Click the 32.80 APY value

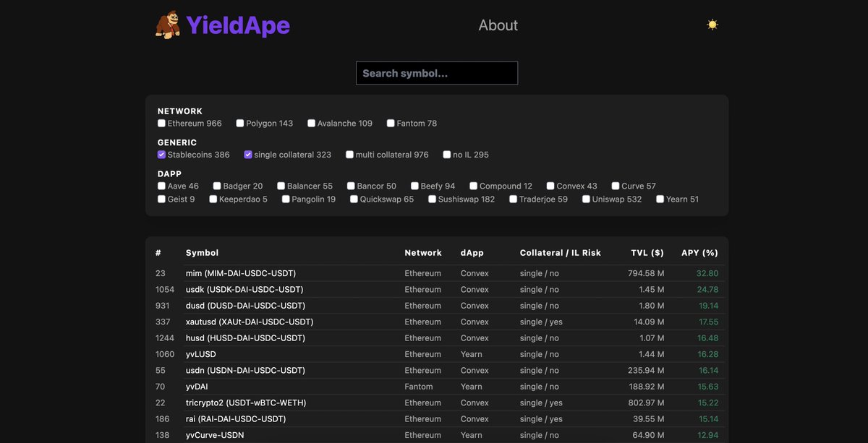[707, 274]
